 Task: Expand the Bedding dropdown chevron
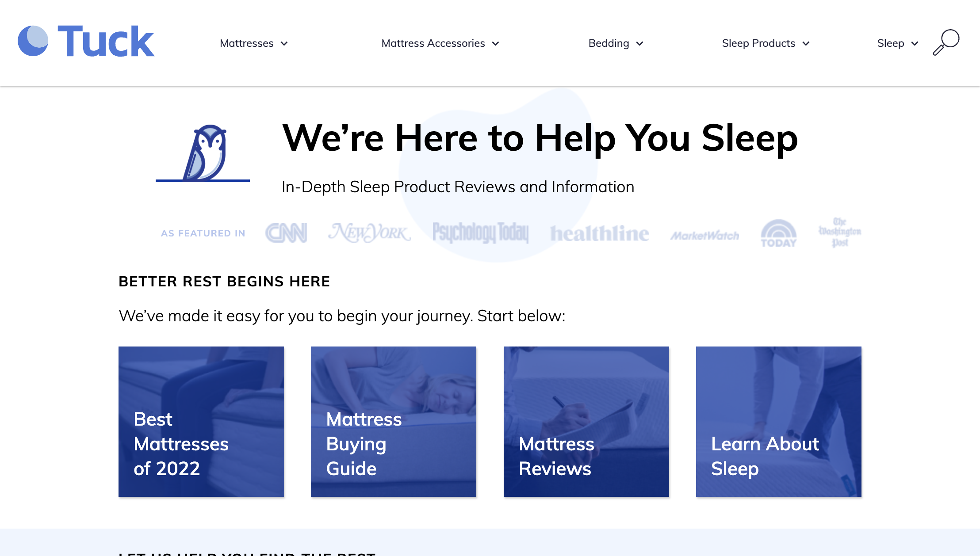pyautogui.click(x=640, y=43)
